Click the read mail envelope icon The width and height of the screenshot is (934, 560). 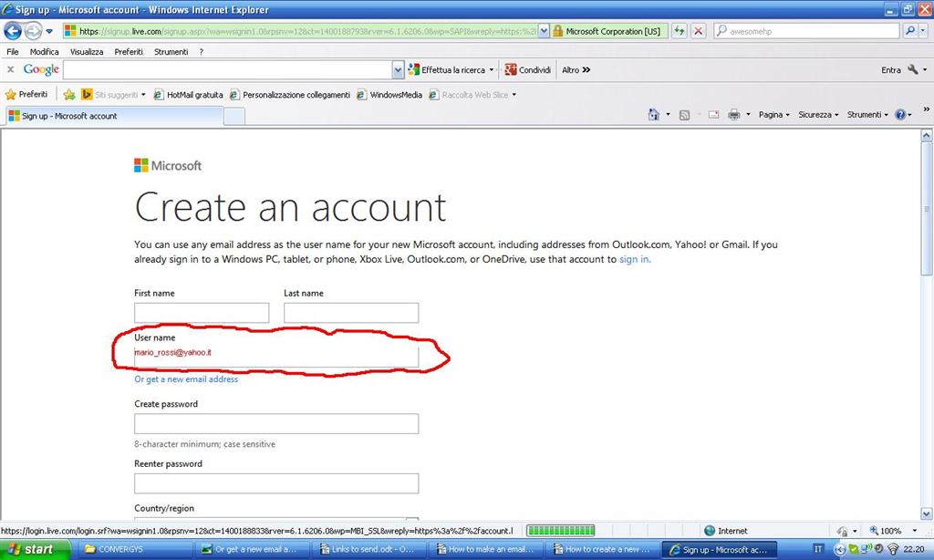tap(713, 115)
